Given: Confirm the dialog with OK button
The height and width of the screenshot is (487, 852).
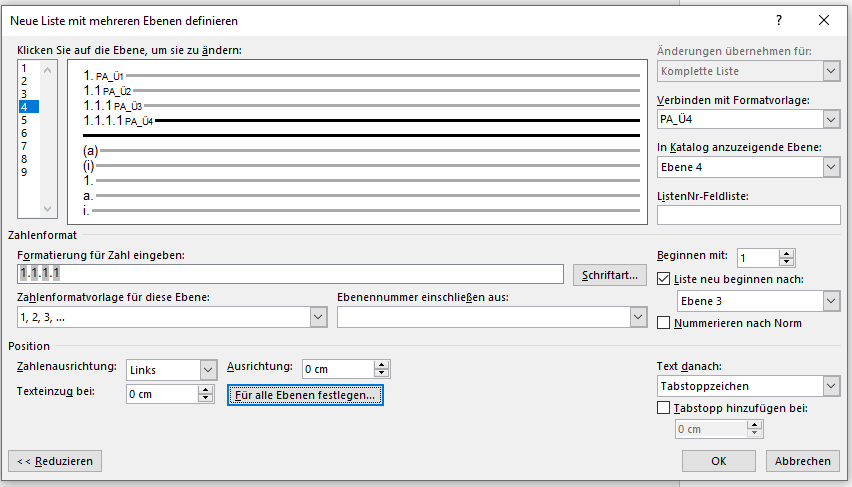Looking at the screenshot, I should coord(718,461).
